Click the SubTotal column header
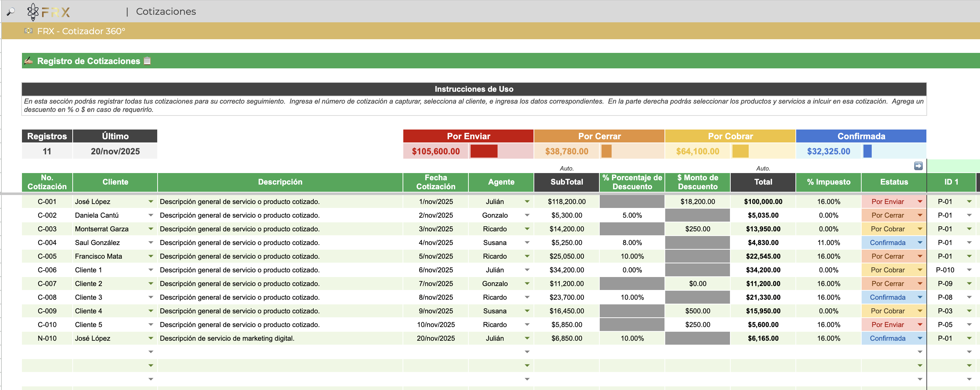Viewport: 980px width, 390px height. (x=566, y=182)
